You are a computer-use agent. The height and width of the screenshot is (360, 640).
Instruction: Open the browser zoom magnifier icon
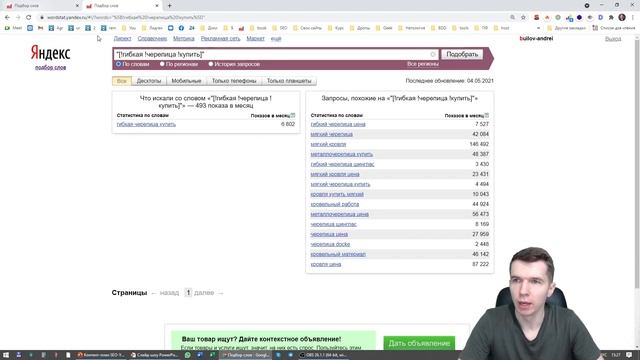click(x=513, y=18)
